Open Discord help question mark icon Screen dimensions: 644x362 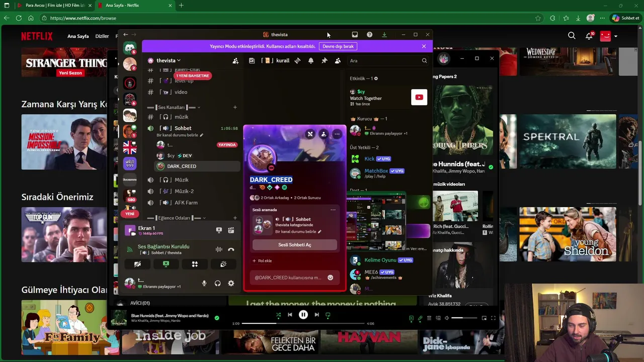tap(369, 35)
